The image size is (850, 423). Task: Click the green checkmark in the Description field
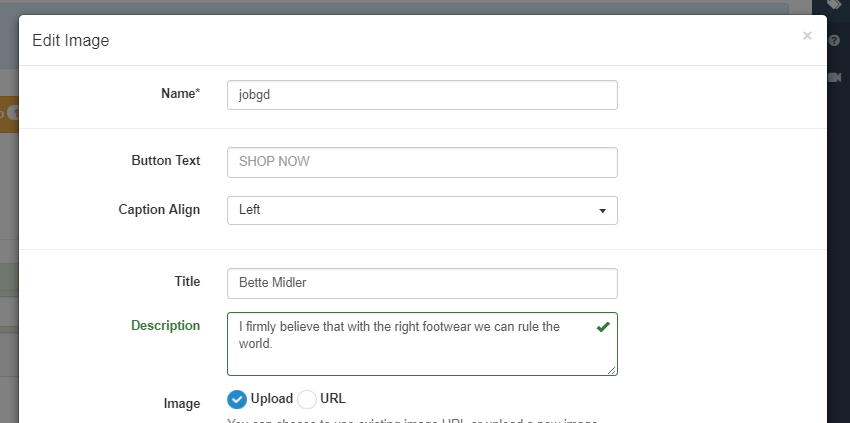pos(602,327)
